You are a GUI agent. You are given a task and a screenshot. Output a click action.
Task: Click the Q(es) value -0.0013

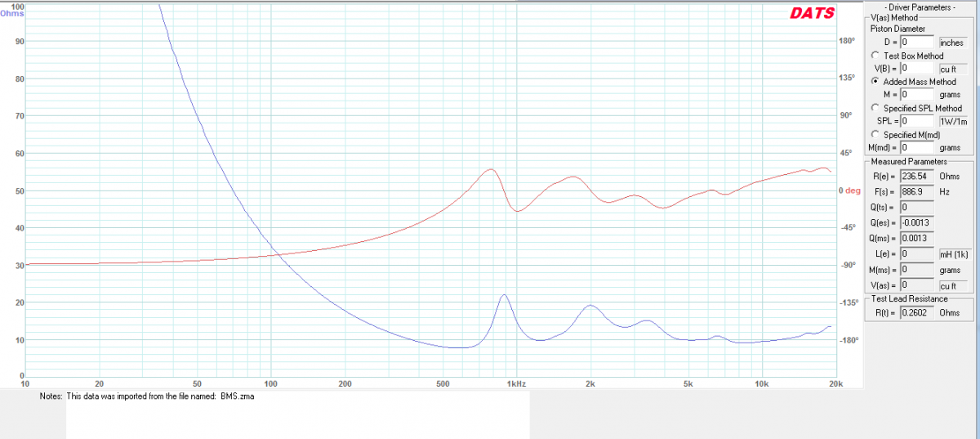click(x=917, y=222)
